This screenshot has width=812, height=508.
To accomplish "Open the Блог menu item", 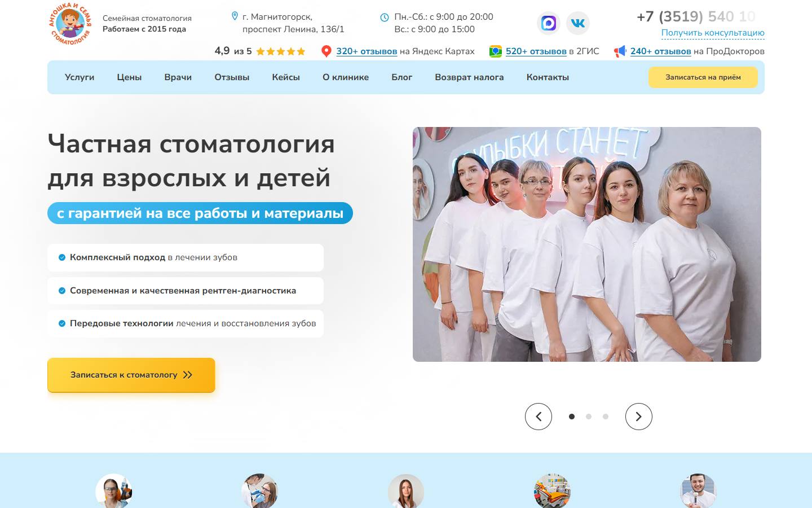I will tap(402, 77).
